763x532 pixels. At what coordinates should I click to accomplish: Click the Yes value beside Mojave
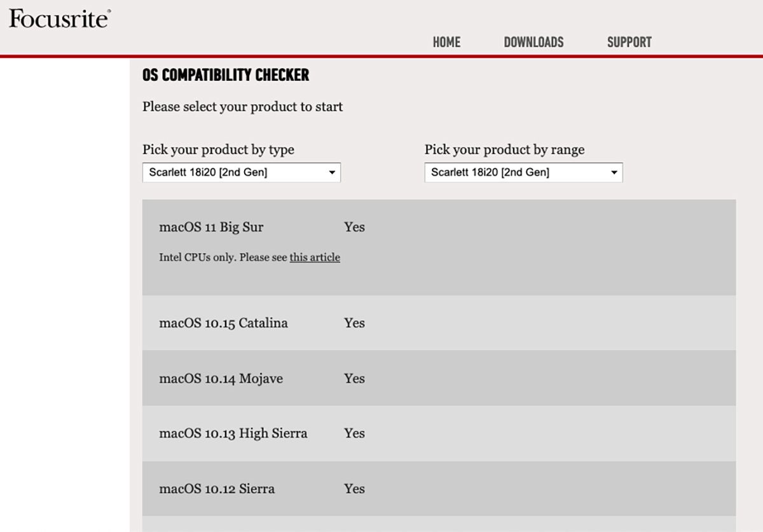pos(354,379)
